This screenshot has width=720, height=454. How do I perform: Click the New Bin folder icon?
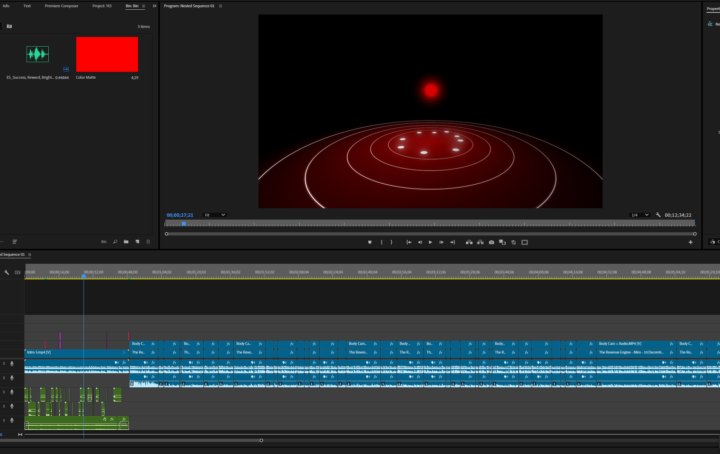[126, 241]
